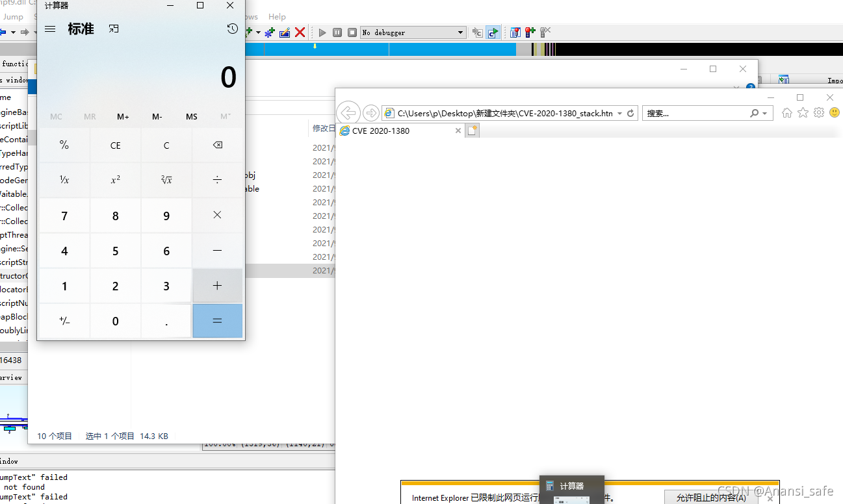This screenshot has height=504, width=843.
Task: Click digit 9 on Calculator
Action: (166, 215)
